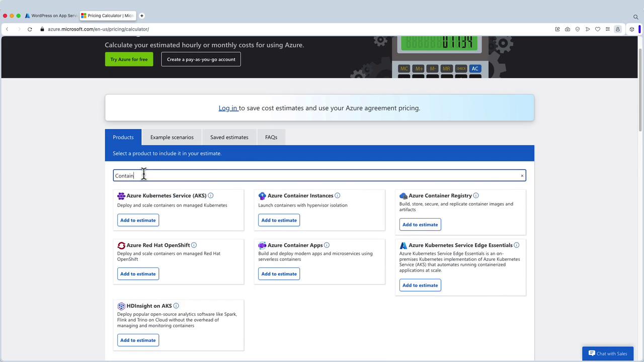644x362 pixels.
Task: Clear the product search with the X icon
Action: click(x=522, y=175)
